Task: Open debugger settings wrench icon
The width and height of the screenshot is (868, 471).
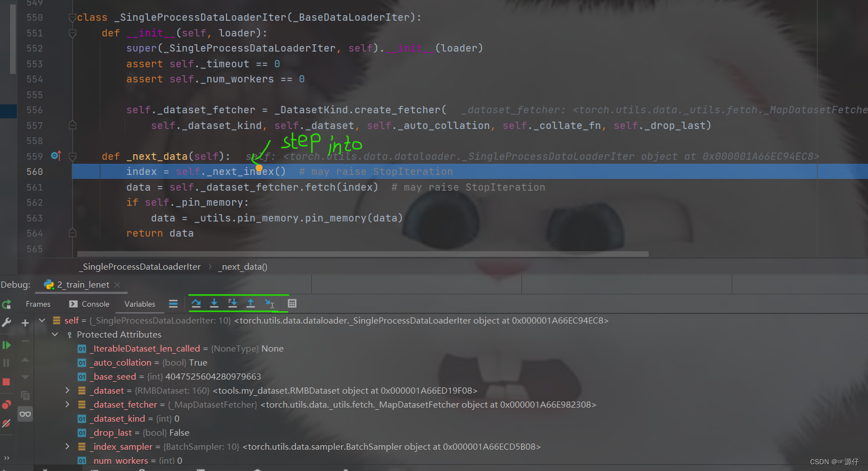Action: tap(7, 322)
